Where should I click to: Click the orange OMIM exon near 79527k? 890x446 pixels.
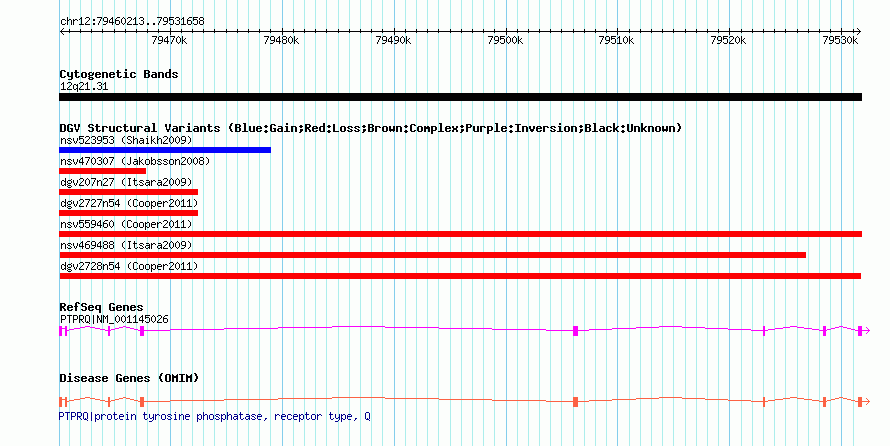(x=825, y=402)
